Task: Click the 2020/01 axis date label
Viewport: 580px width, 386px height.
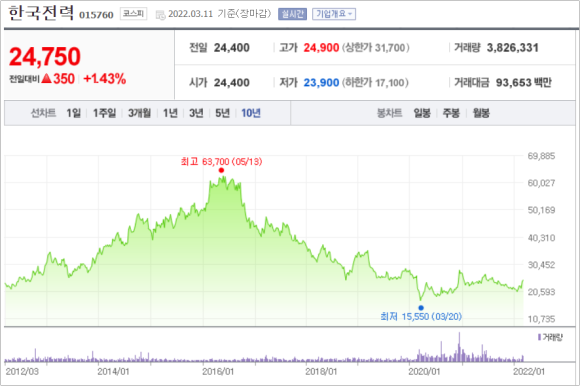Action: (x=424, y=371)
